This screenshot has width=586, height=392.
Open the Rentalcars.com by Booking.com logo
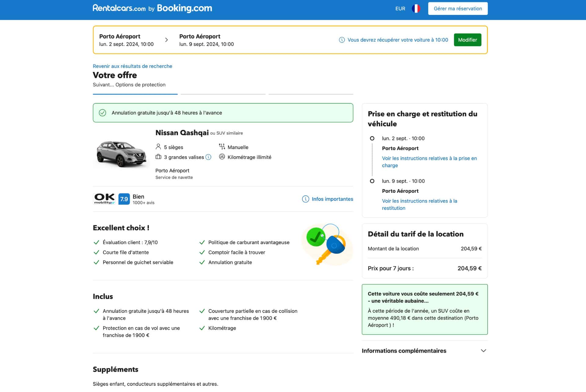(152, 8)
